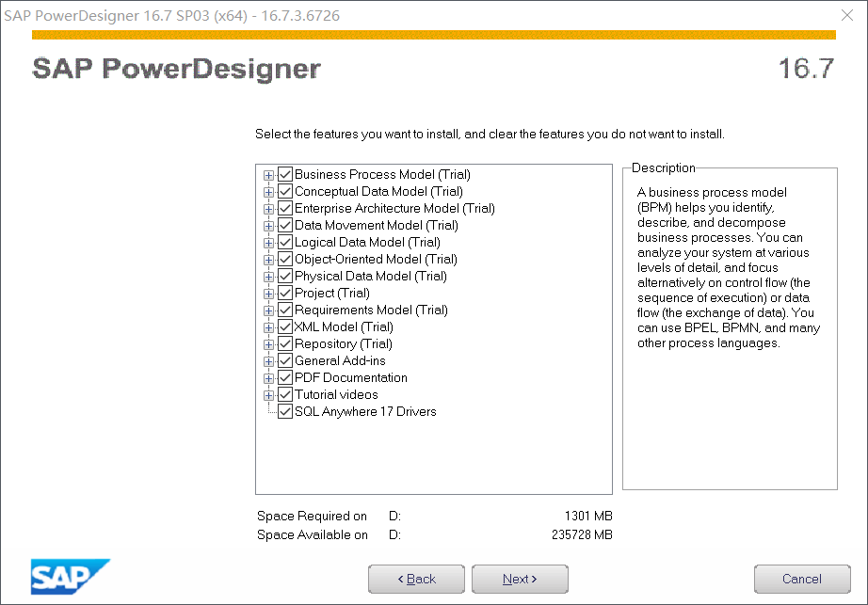Toggle PDF Documentation checkbox
Screen dimensions: 868x605
[x=285, y=377]
